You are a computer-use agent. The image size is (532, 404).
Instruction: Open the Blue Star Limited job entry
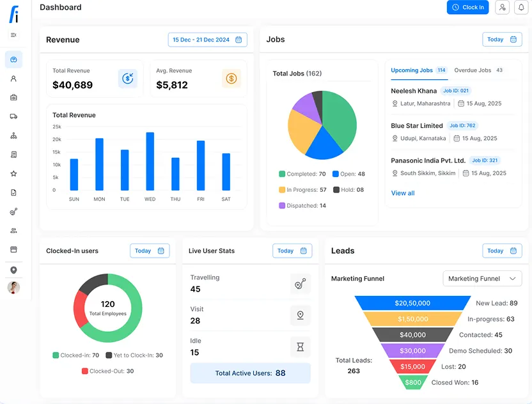453,132
